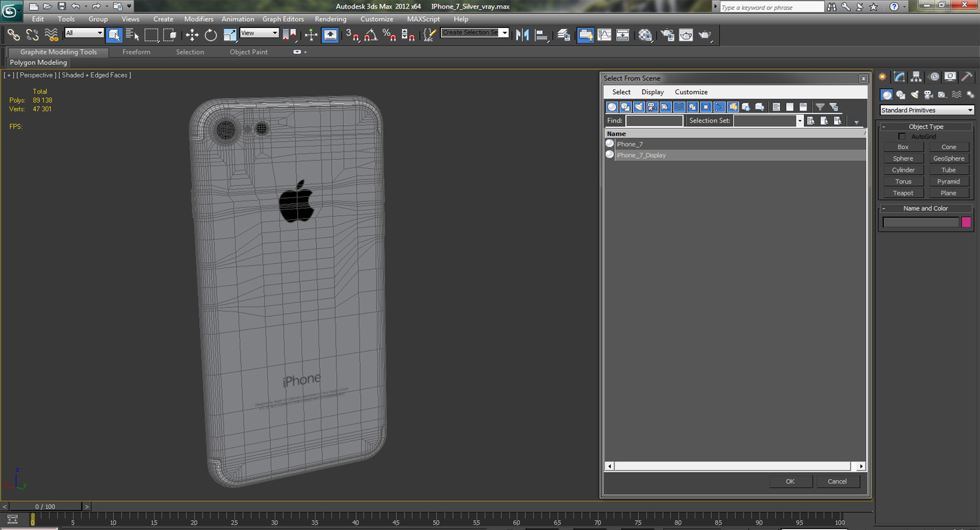Create a GeoSphere primitive
Viewport: 980px width, 530px height.
point(949,158)
